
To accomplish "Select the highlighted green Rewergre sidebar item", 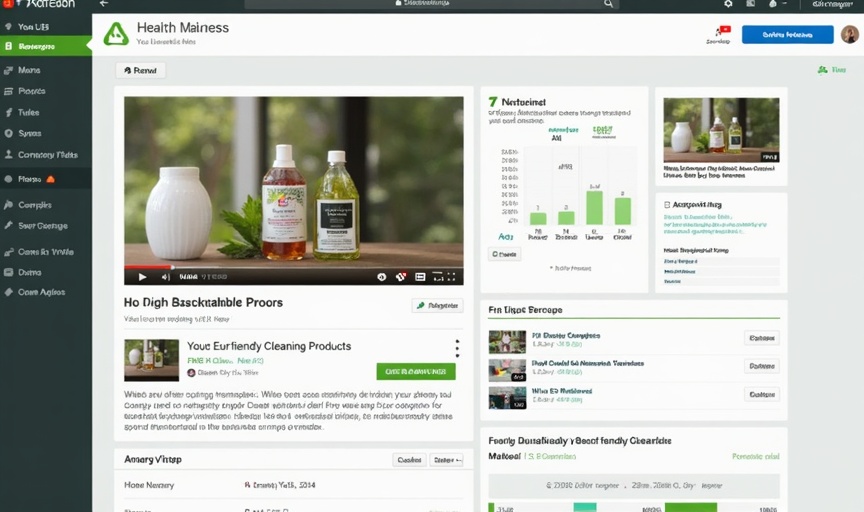I will coord(46,46).
